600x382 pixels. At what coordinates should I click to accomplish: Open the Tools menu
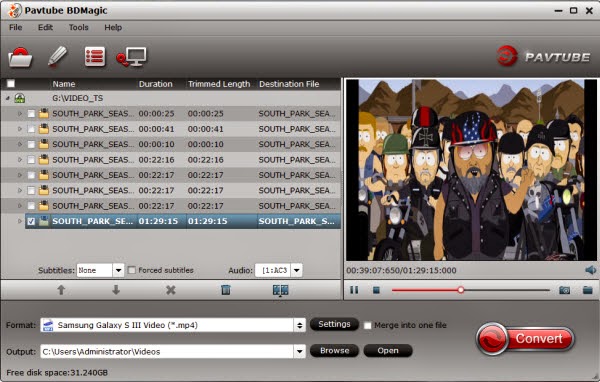(78, 27)
